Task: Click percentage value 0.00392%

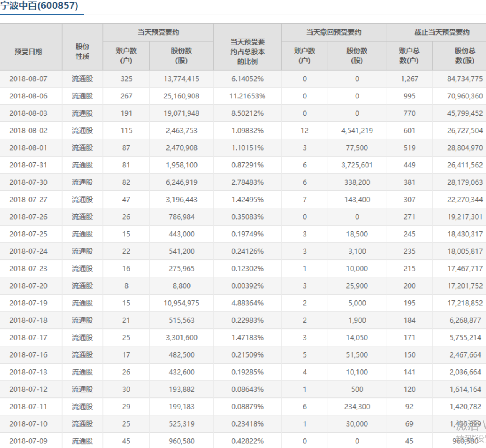Action: pyautogui.click(x=247, y=286)
